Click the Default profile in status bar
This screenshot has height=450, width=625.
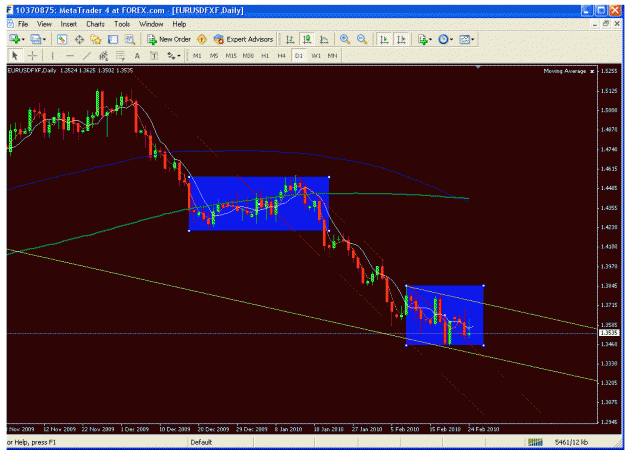(201, 442)
